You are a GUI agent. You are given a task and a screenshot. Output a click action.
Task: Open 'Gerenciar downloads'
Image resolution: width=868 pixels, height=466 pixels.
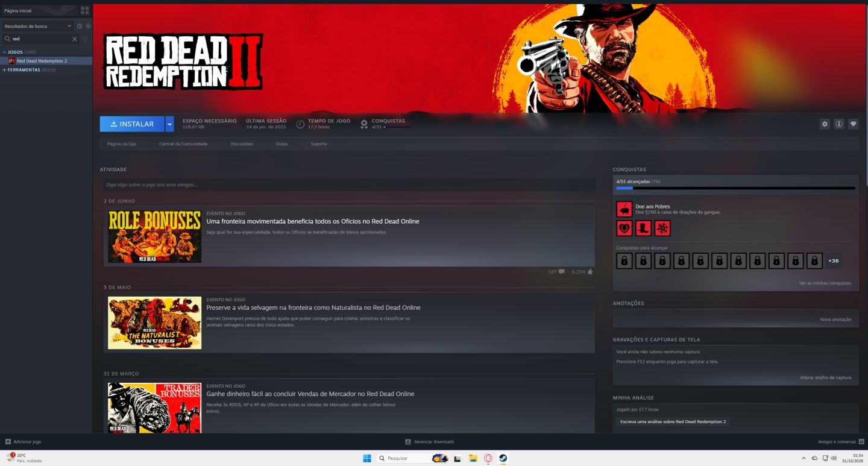point(430,442)
